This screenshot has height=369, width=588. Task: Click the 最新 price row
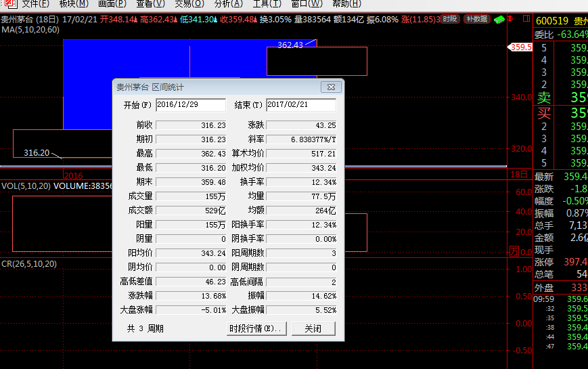point(561,177)
